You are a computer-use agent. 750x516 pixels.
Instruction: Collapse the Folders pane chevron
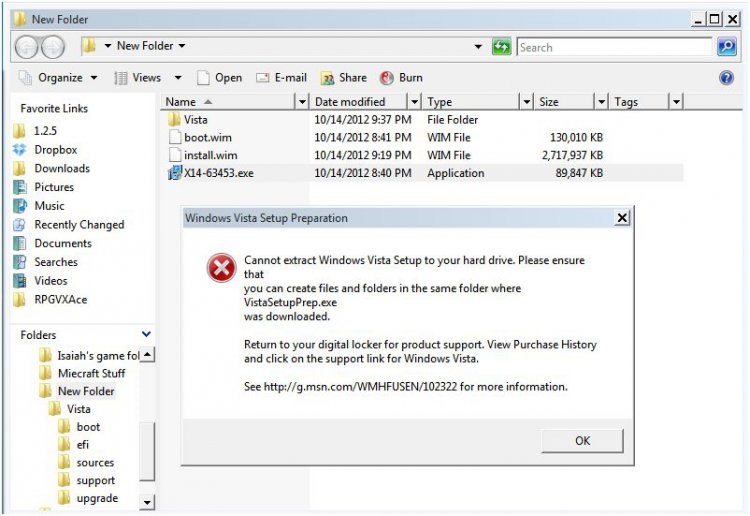[146, 334]
